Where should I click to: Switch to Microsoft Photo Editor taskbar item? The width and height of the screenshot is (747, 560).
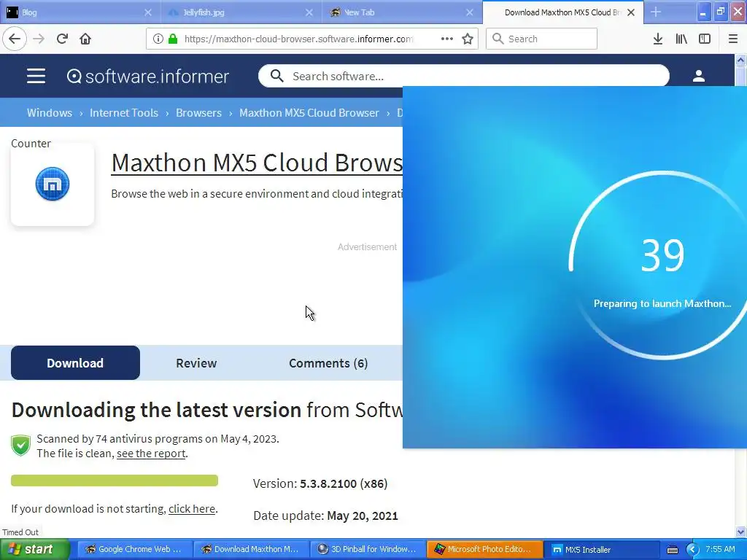(x=484, y=549)
